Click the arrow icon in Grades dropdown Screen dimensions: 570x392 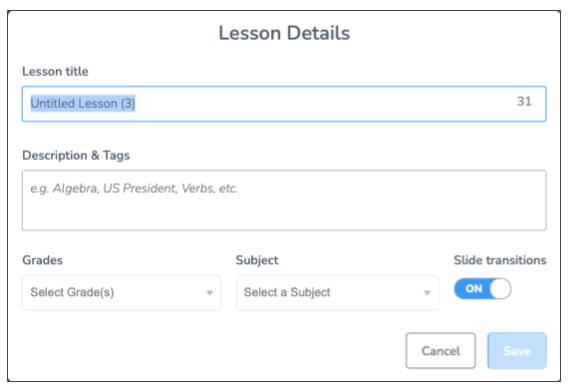(210, 293)
